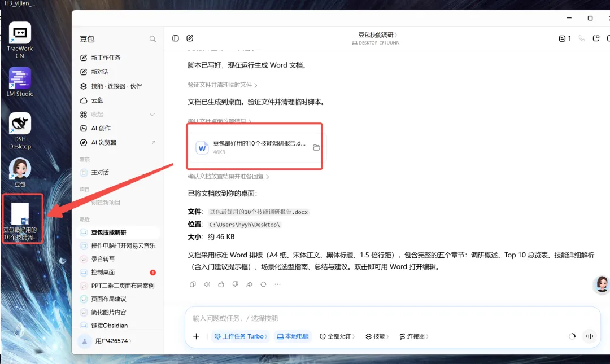Click the path text C:\Users\hyyh\Desktop\
The image size is (610, 364).
point(245,225)
